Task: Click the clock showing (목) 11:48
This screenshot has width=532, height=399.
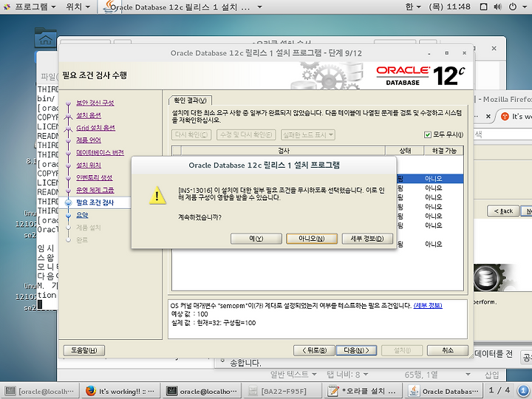Action: pos(449,7)
